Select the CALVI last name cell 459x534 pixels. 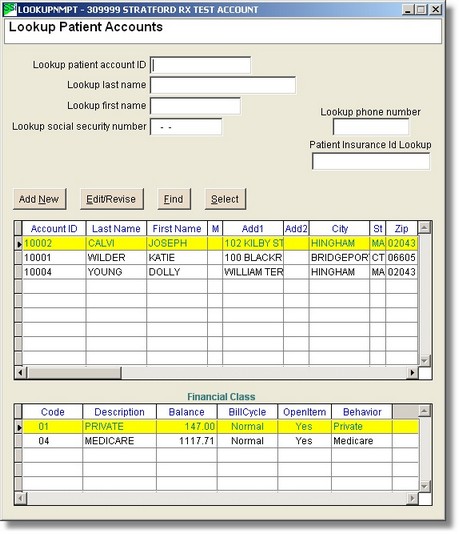click(116, 243)
